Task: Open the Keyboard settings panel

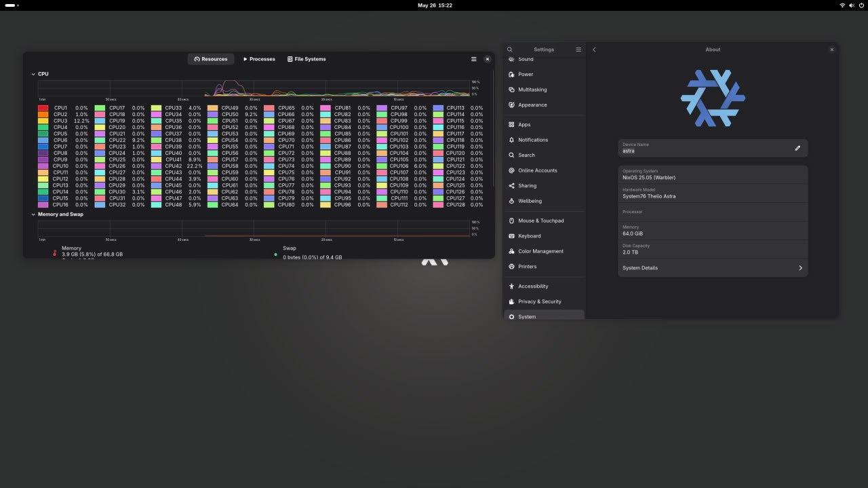Action: tap(545, 236)
